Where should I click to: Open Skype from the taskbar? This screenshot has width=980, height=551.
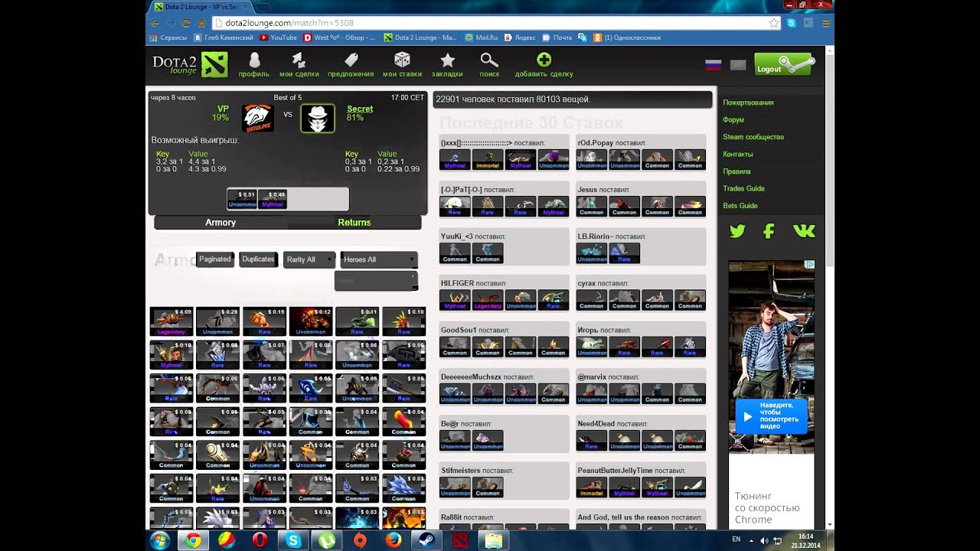(293, 540)
